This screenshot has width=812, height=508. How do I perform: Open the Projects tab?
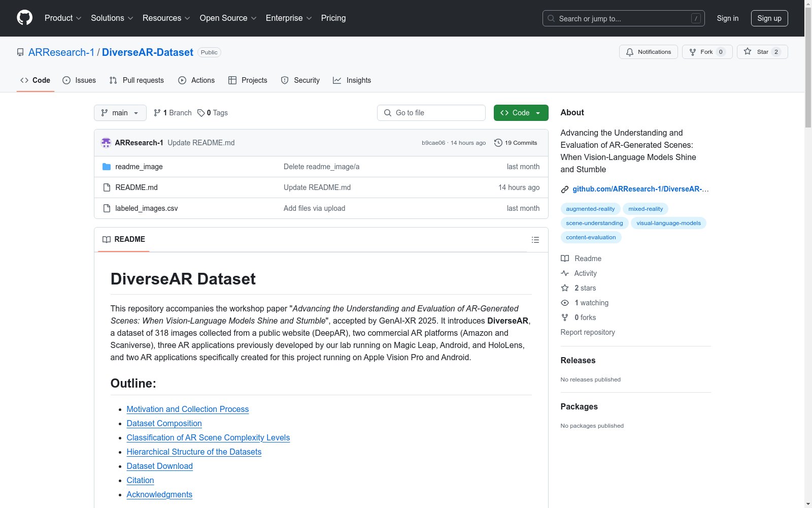248,80
